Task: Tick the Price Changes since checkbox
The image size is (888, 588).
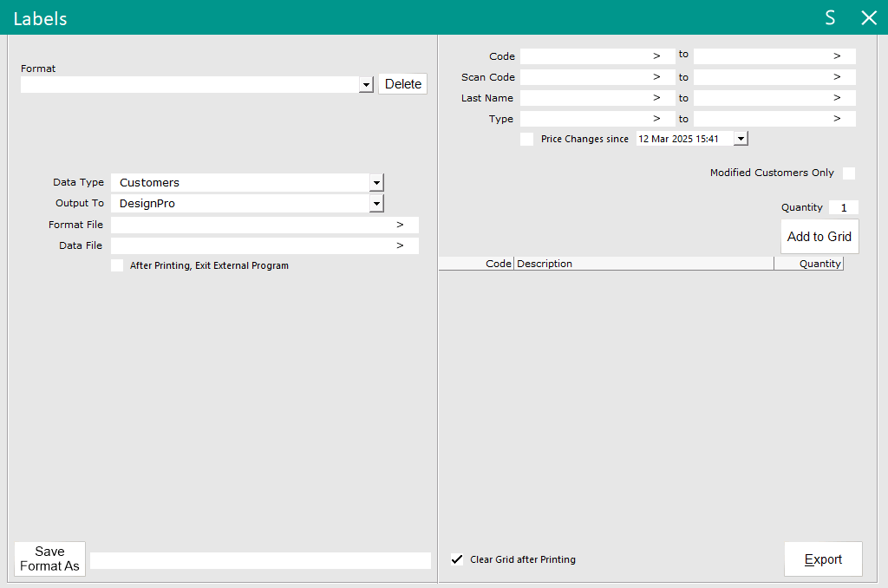Action: (526, 139)
